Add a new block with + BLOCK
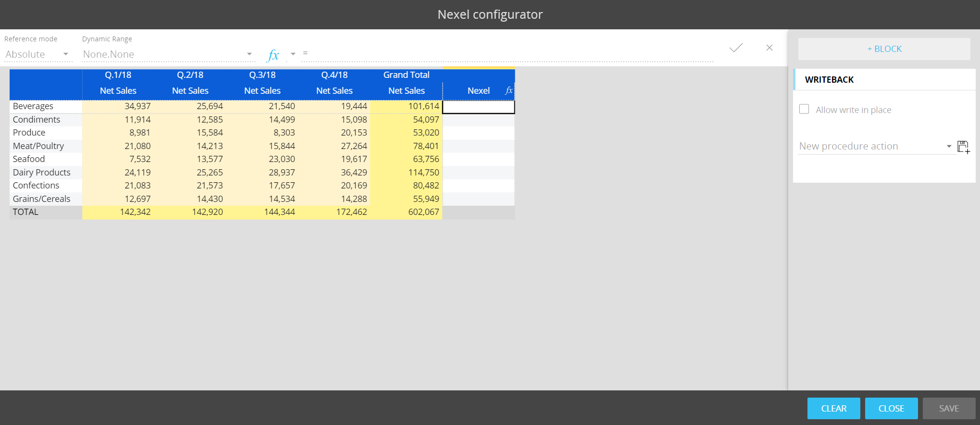The width and height of the screenshot is (980, 425). (884, 49)
